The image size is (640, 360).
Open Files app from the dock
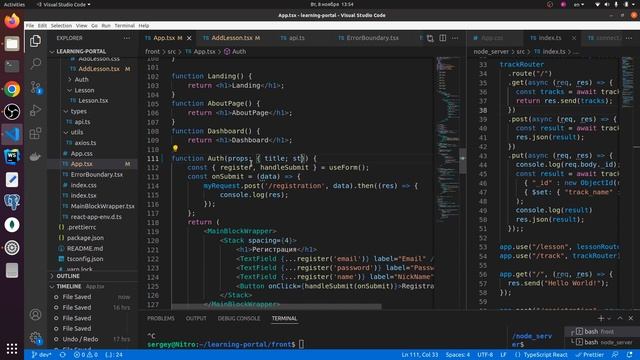pyautogui.click(x=12, y=43)
